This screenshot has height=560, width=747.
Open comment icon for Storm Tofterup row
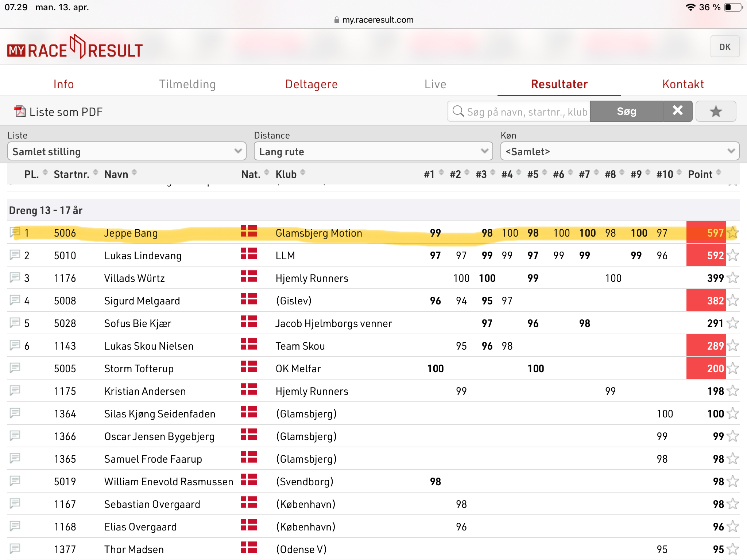click(15, 368)
